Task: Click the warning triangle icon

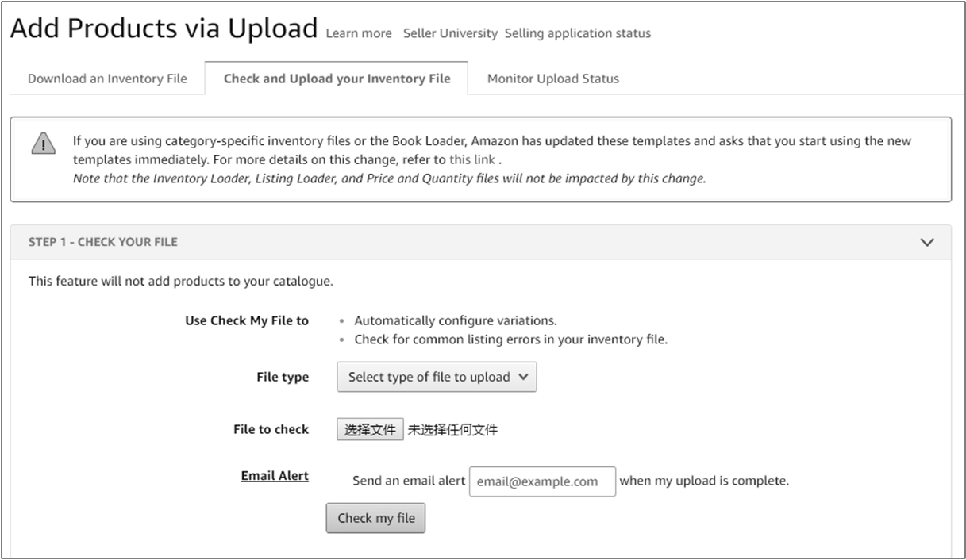Action: coord(43,144)
